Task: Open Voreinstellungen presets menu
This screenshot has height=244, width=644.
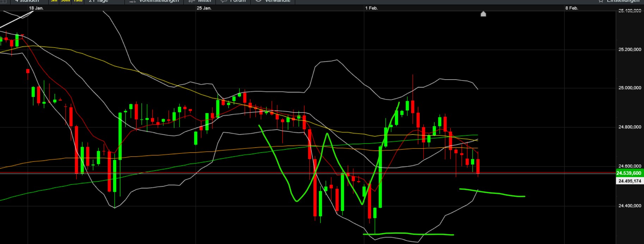Action: pyautogui.click(x=159, y=1)
